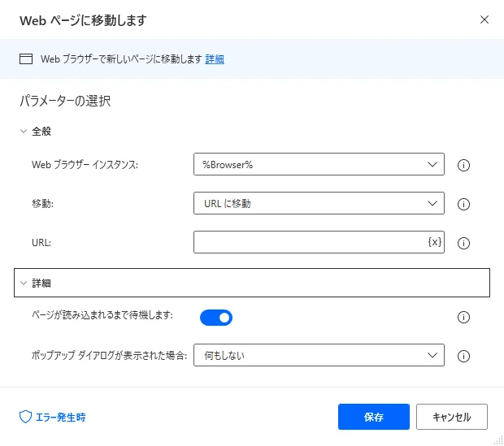Click info icon for ページが読み込まれるまで待機します
This screenshot has height=446, width=504.
(x=465, y=317)
